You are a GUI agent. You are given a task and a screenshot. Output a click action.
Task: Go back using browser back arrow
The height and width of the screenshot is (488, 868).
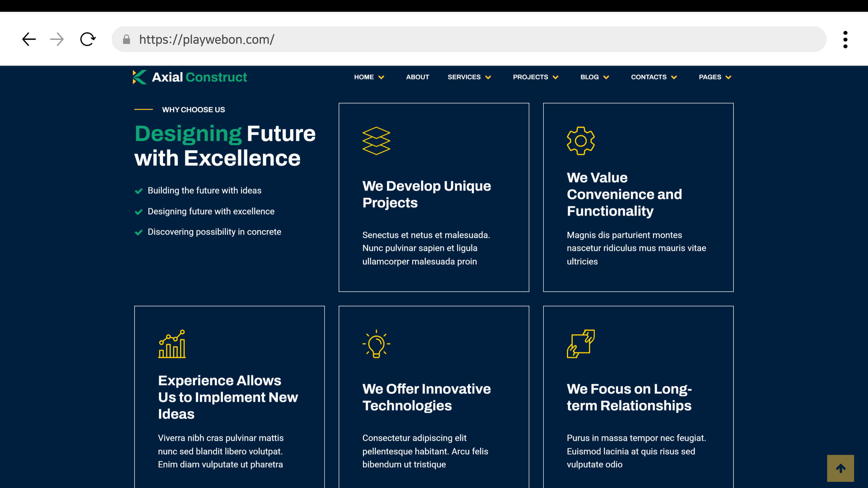pos(29,39)
